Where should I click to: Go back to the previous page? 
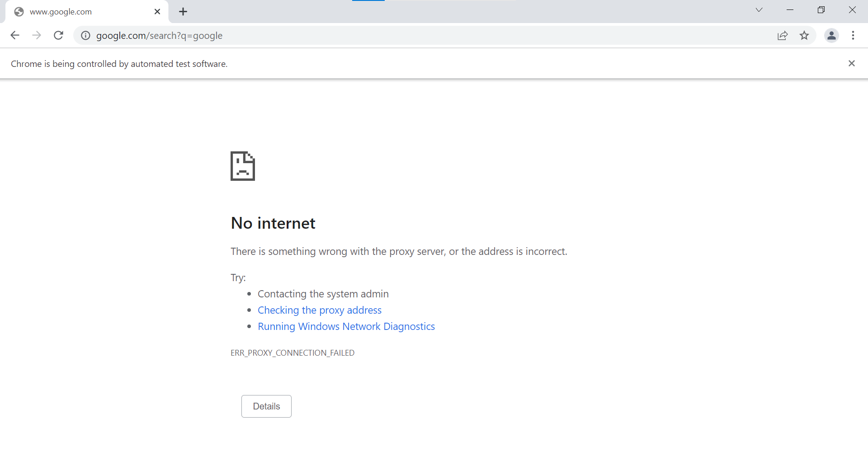pyautogui.click(x=15, y=35)
